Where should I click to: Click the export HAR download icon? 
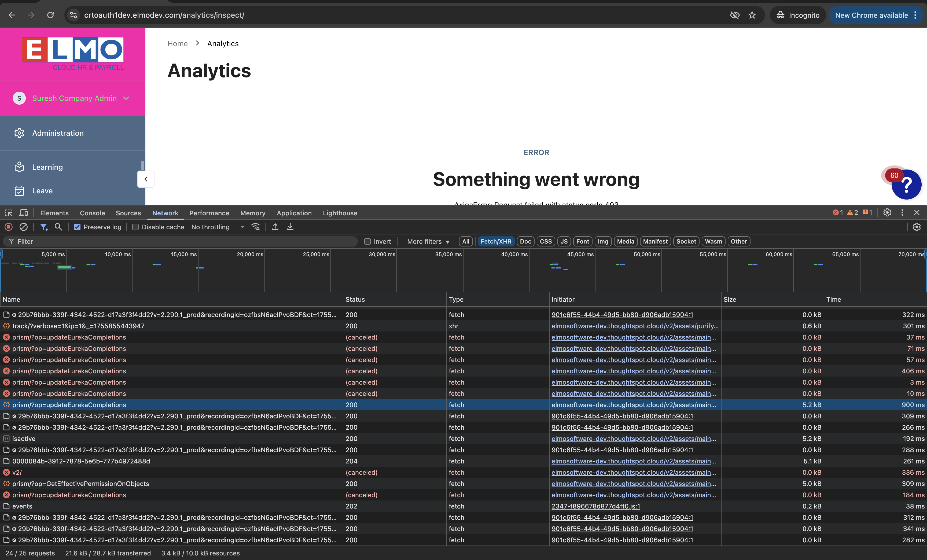[290, 227]
